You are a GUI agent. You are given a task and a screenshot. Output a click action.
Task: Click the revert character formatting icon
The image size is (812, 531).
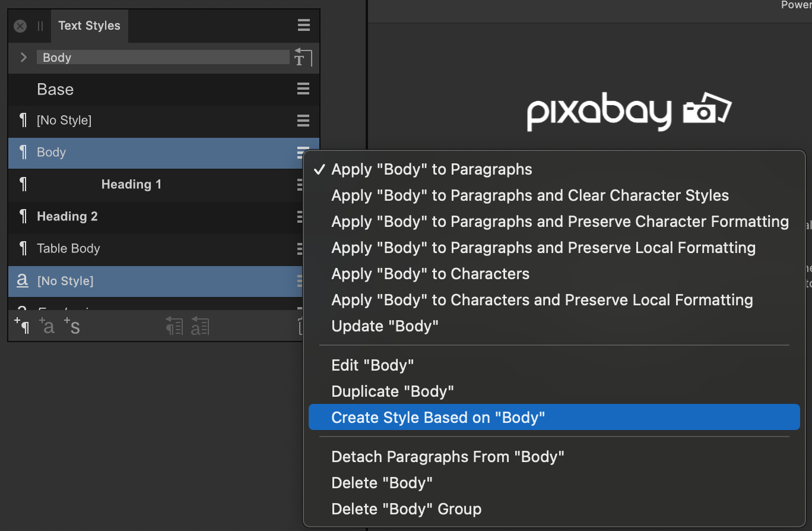click(200, 326)
